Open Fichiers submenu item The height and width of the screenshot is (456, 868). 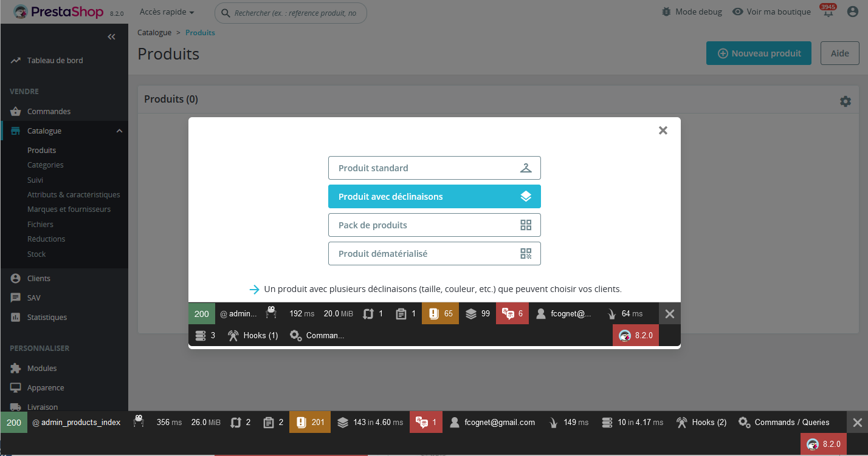[40, 224]
